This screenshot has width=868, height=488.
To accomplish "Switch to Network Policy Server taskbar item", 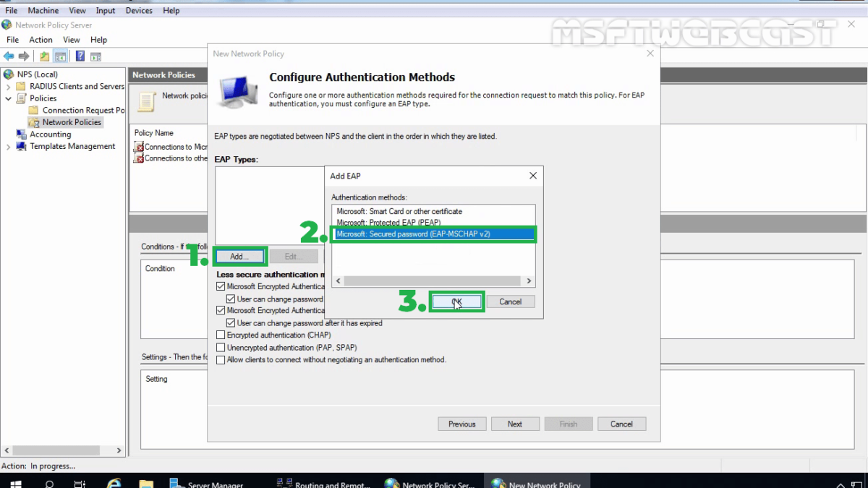I will (x=430, y=484).
